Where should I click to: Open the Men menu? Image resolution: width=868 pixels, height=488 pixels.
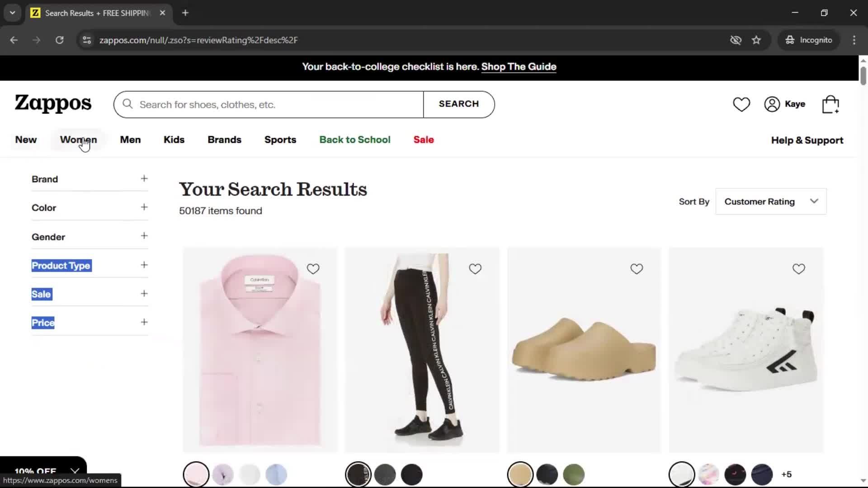(x=130, y=140)
